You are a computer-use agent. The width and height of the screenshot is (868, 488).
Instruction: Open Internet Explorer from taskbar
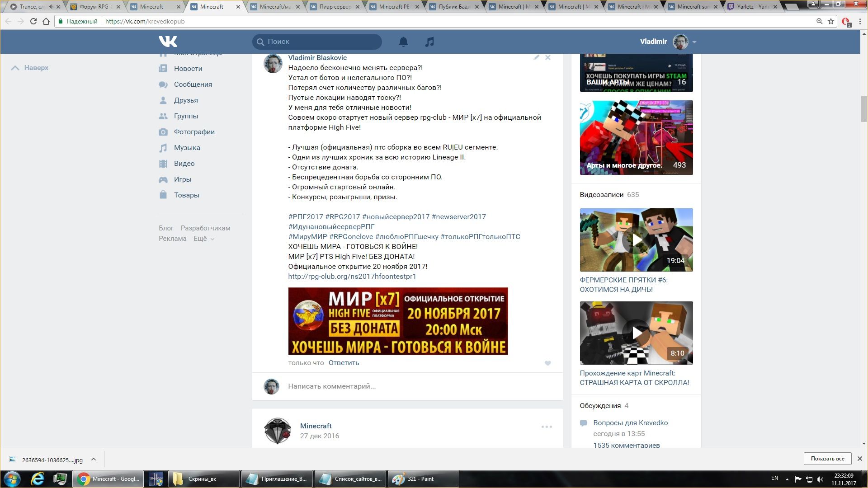[38, 479]
